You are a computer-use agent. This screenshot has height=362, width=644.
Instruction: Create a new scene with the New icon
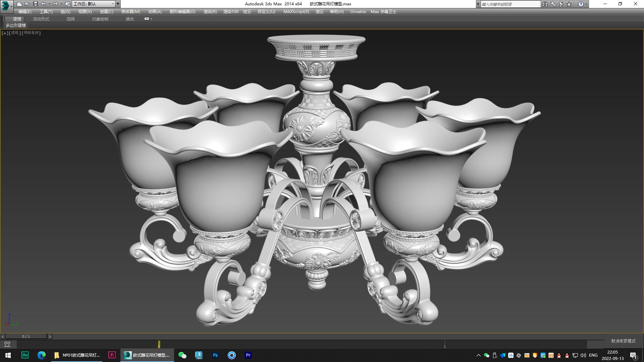pyautogui.click(x=20, y=4)
